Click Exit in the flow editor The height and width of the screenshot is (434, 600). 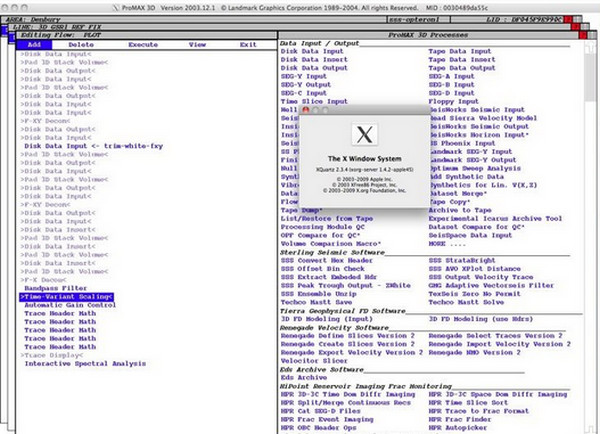[247, 44]
